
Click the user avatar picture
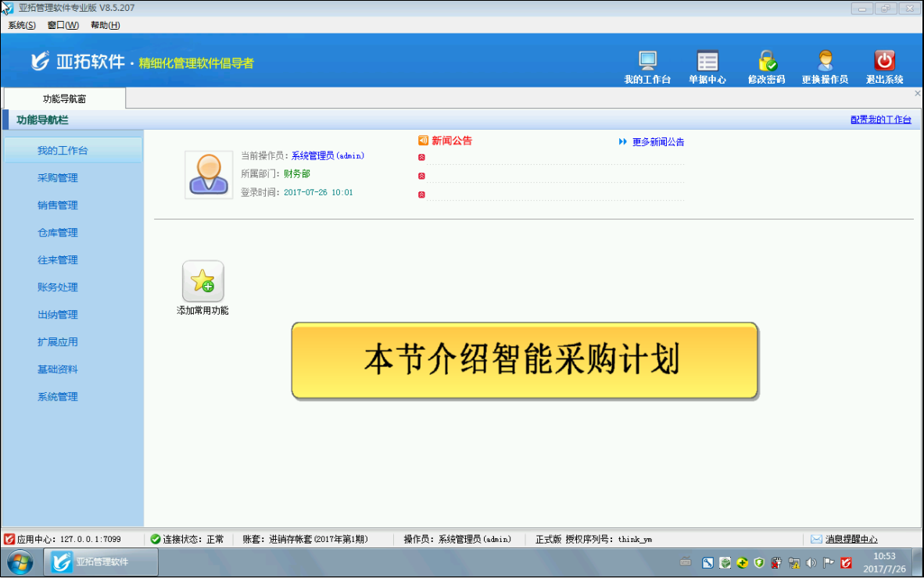click(x=209, y=174)
